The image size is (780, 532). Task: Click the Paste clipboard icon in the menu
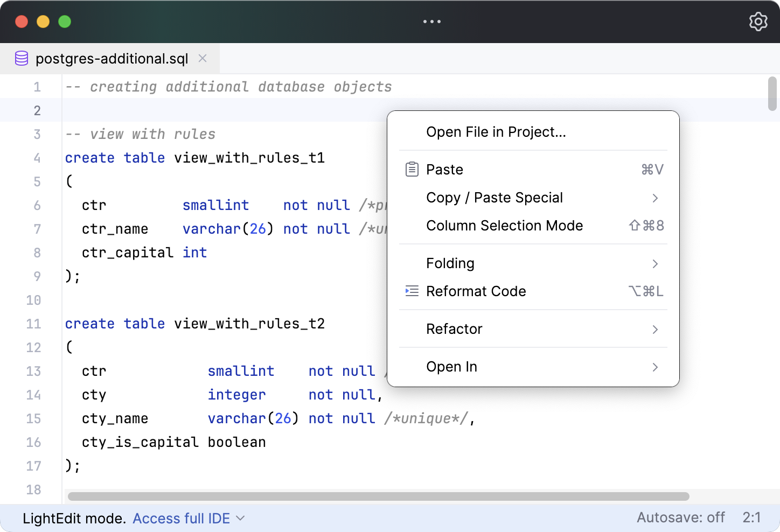tap(412, 169)
